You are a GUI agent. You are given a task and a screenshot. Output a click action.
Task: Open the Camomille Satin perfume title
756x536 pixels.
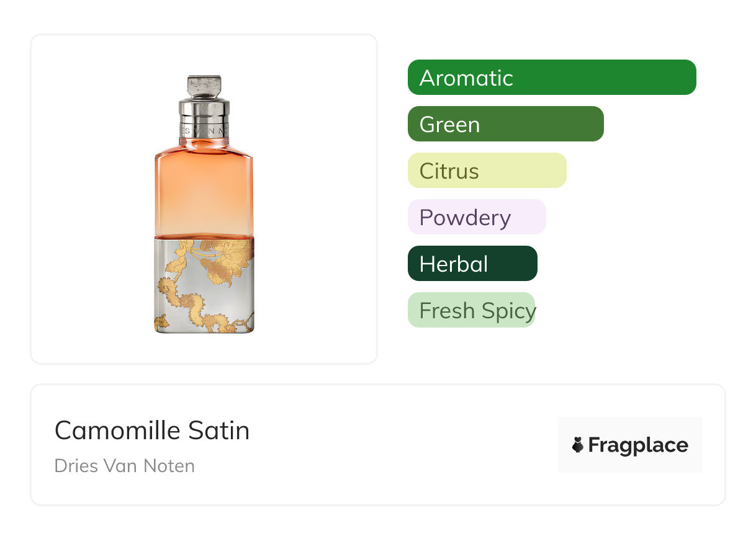point(152,430)
